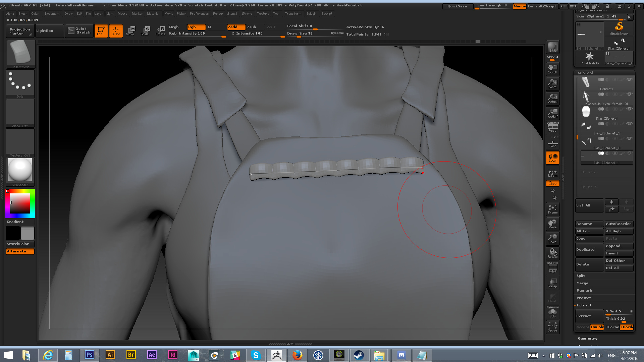
Task: Toggle Persp perspective view
Action: [x=552, y=127]
